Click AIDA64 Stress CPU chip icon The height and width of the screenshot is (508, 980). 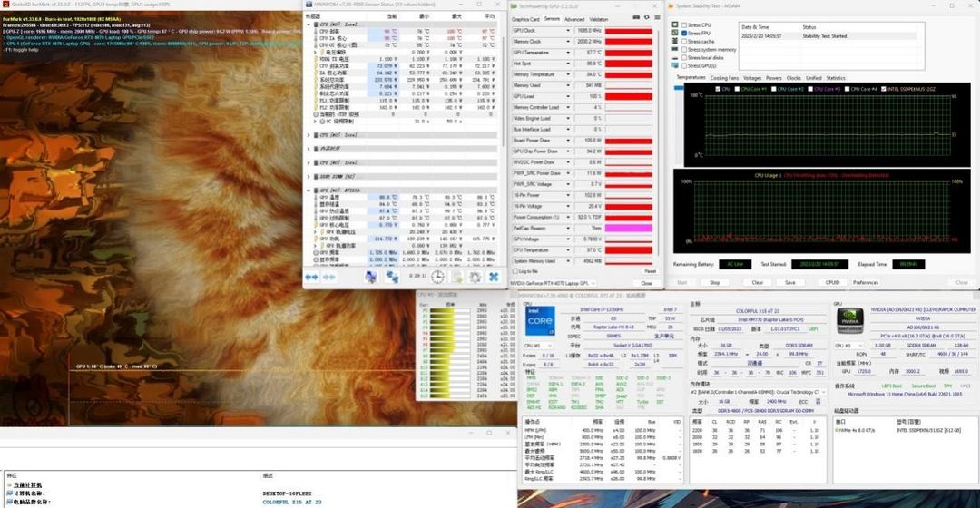(675, 25)
